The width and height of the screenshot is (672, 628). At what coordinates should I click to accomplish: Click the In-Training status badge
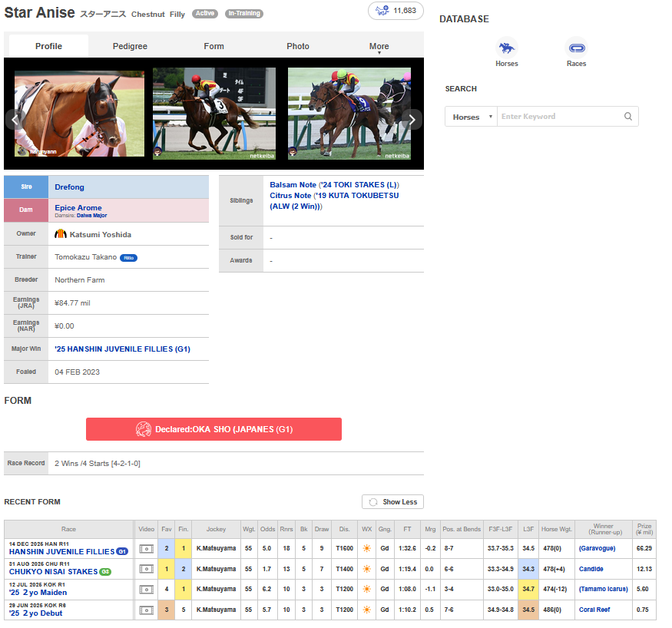point(244,13)
